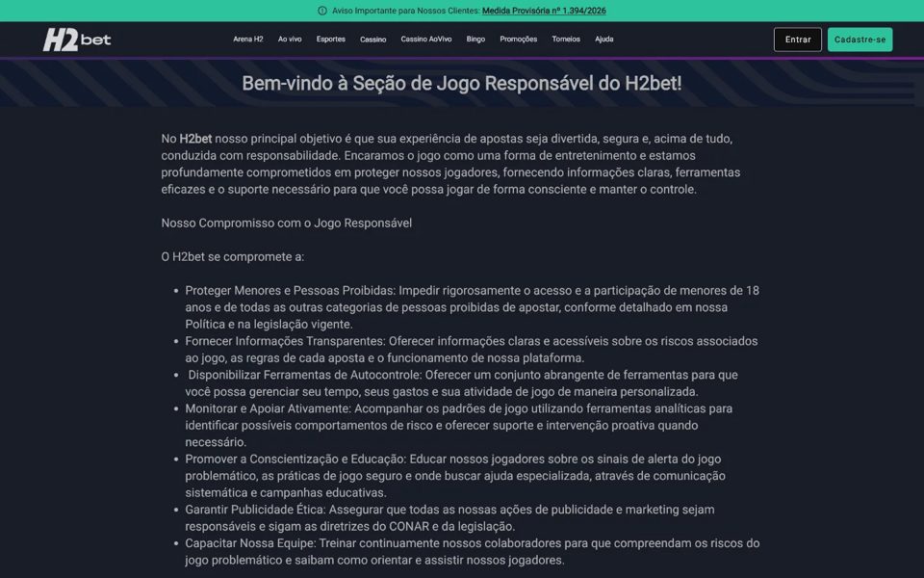Click the line 'O H2bet se compromete a:'
This screenshot has width=924, height=578.
coord(233,256)
